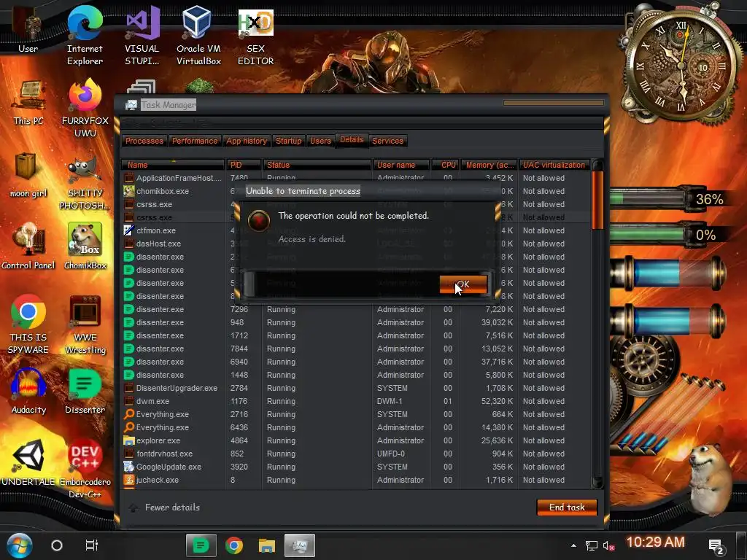The width and height of the screenshot is (747, 560).
Task: Open File Explorer from the taskbar
Action: point(267,545)
